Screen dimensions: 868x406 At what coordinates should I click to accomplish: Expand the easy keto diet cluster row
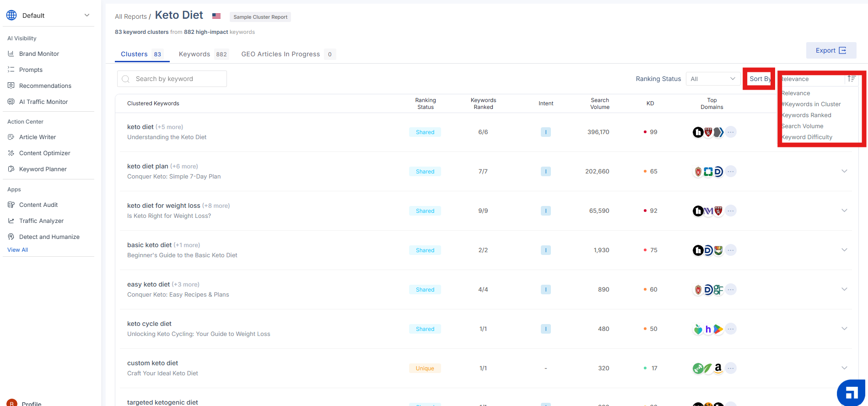pos(844,289)
